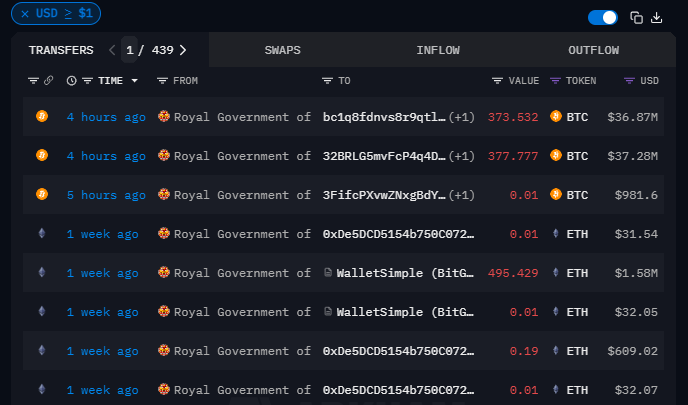This screenshot has height=405, width=688.
Task: Remove the USD ≥ $1 filter chip
Action: tap(25, 14)
